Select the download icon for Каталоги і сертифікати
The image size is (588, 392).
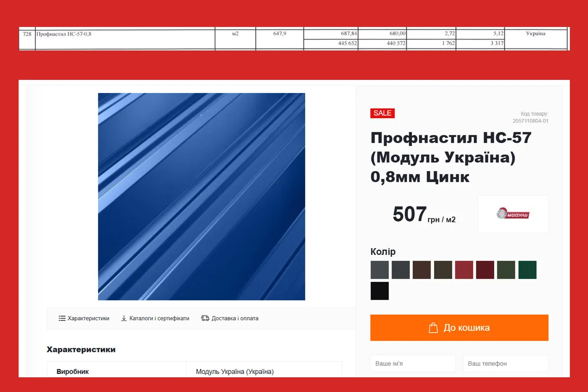pos(124,318)
